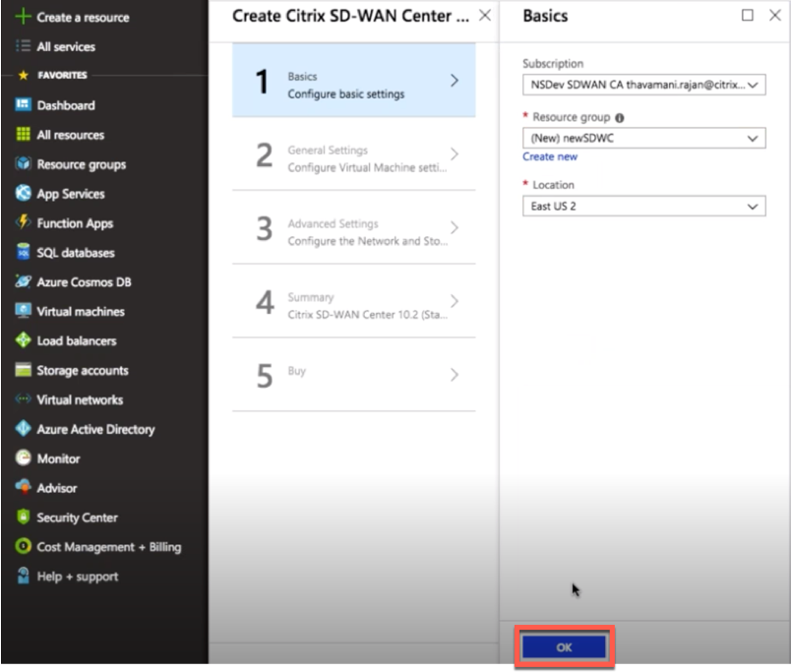Select the Azure Active Directory label
This screenshot has height=672, width=791.
click(95, 429)
